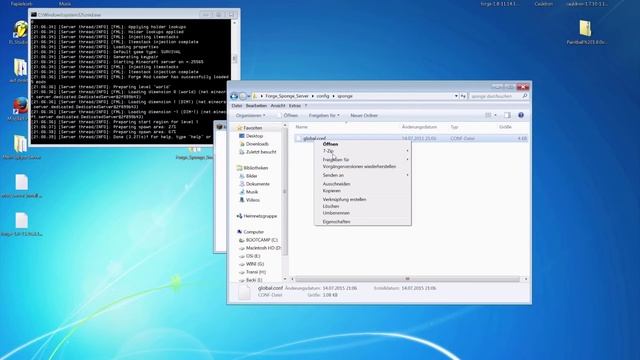Click the change view icon

pyautogui.click(x=488, y=116)
